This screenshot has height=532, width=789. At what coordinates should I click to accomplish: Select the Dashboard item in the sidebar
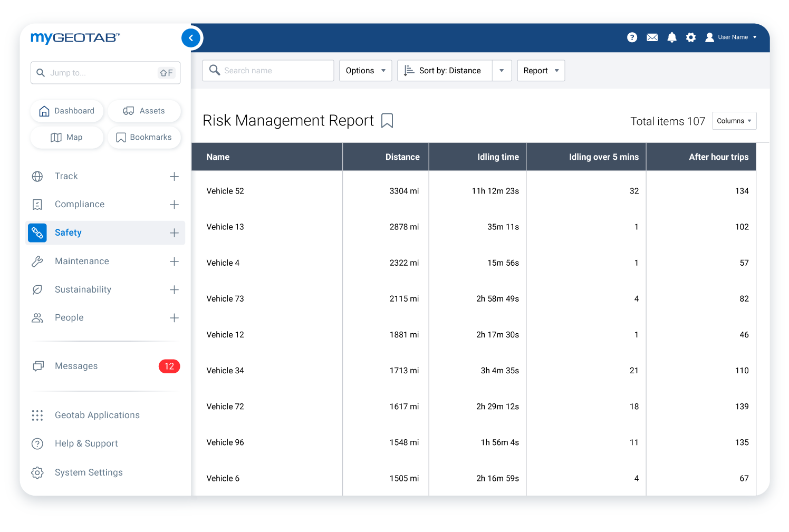(x=67, y=111)
